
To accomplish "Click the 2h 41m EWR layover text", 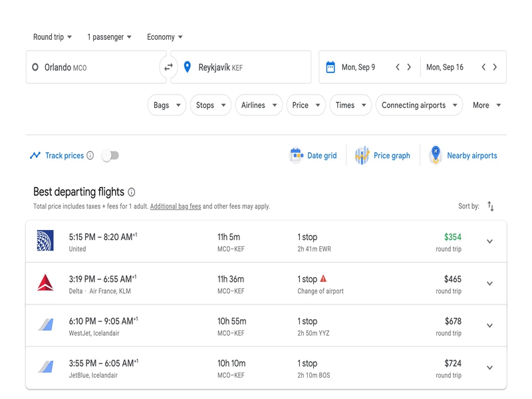I will pyautogui.click(x=314, y=249).
